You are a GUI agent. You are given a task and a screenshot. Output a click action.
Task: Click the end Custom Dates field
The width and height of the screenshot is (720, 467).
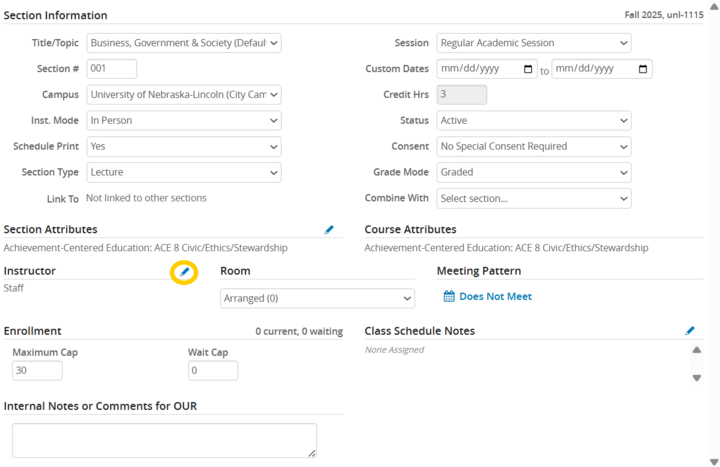pos(602,69)
